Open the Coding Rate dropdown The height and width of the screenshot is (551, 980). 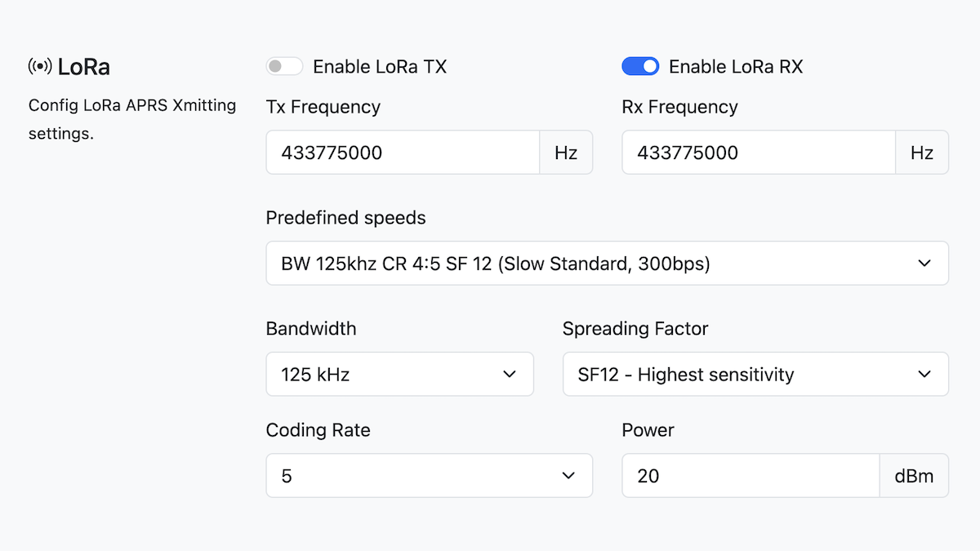[x=429, y=476]
